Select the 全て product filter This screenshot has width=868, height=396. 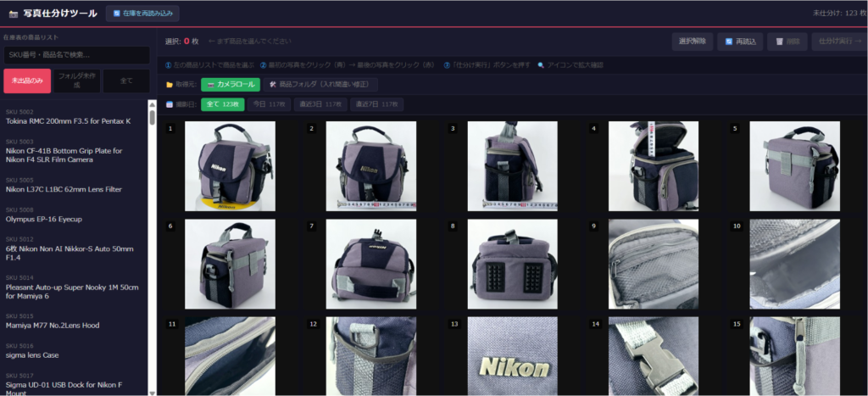coord(126,81)
